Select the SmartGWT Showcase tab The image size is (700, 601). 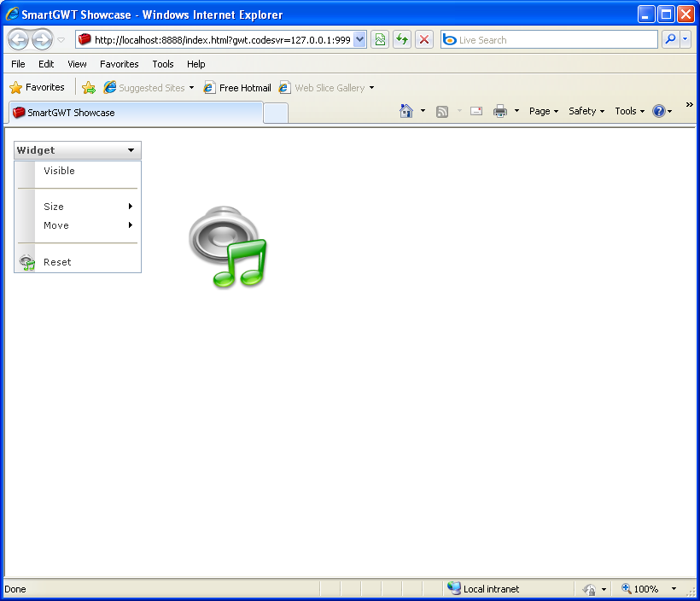tap(135, 113)
